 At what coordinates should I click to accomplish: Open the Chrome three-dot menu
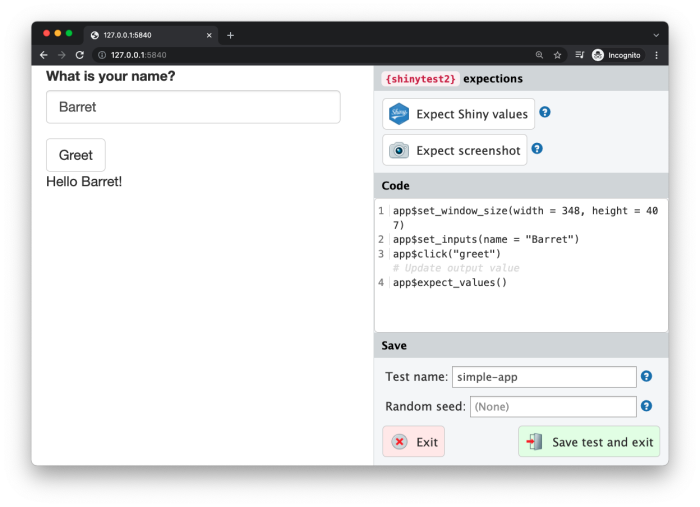(x=656, y=55)
